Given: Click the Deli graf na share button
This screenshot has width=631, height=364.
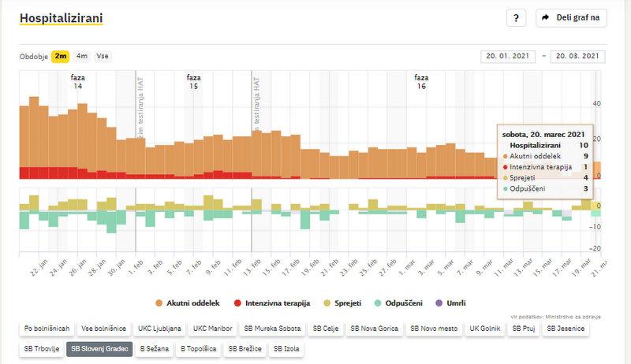Looking at the screenshot, I should [571, 18].
